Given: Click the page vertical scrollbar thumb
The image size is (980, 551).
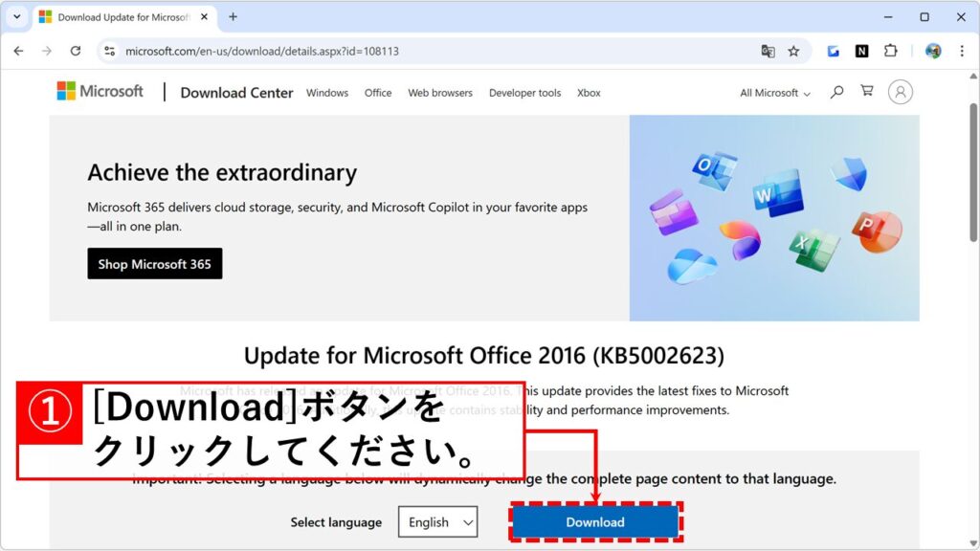Looking at the screenshot, I should [973, 172].
